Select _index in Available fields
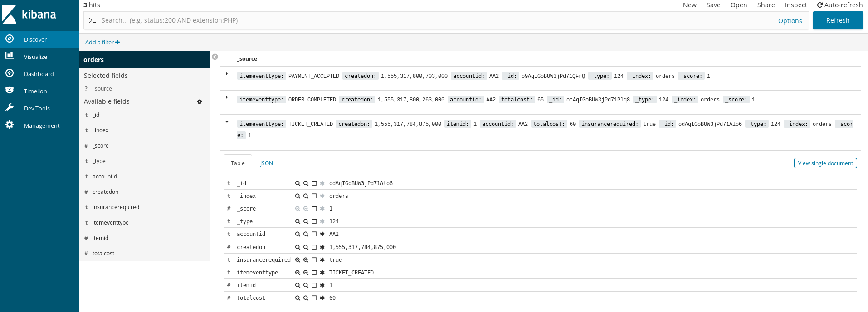Viewport: 868px width, 312px height. [101, 130]
